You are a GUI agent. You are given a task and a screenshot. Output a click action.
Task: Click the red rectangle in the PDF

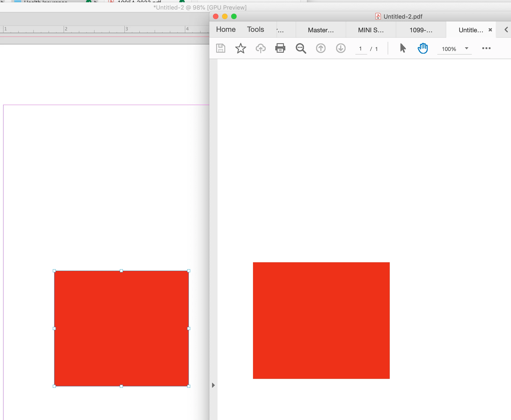tap(321, 320)
